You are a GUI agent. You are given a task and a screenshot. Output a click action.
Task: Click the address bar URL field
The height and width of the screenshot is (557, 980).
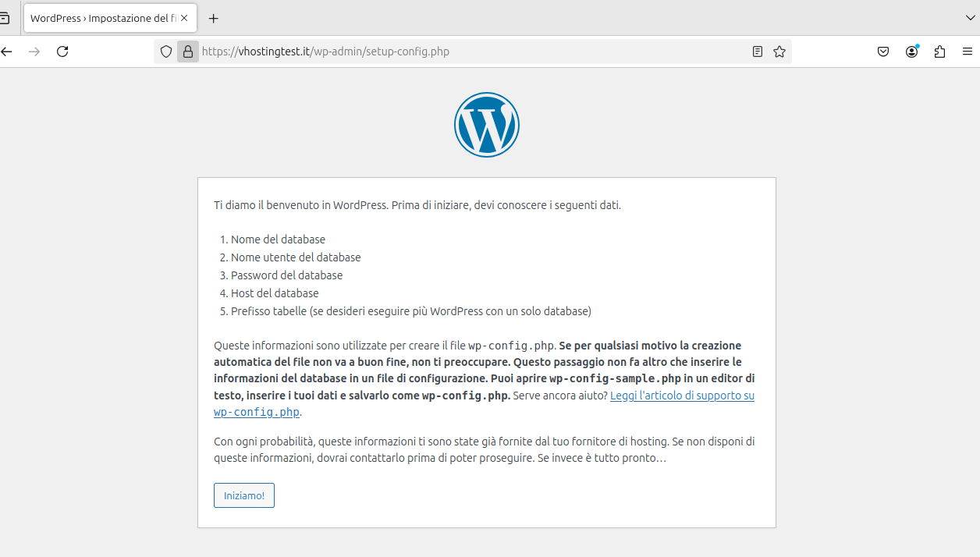[468, 51]
